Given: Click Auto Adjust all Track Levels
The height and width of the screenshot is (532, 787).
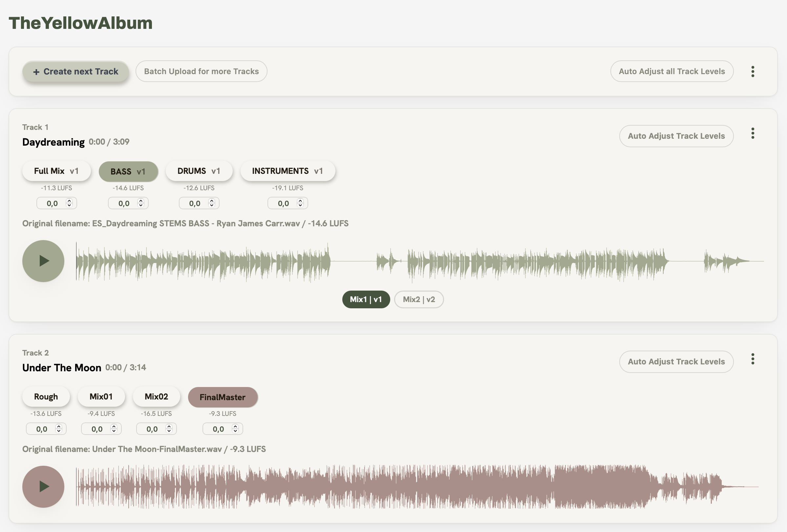Looking at the screenshot, I should coord(672,72).
